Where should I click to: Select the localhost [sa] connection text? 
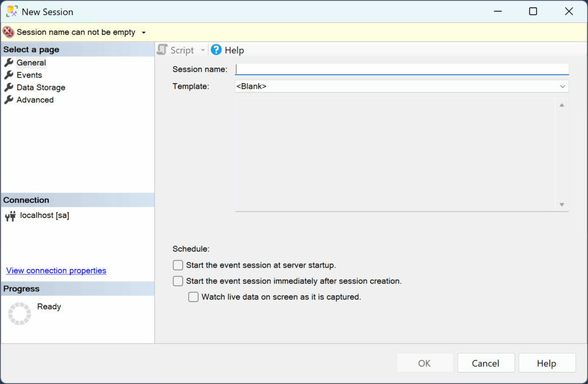45,216
